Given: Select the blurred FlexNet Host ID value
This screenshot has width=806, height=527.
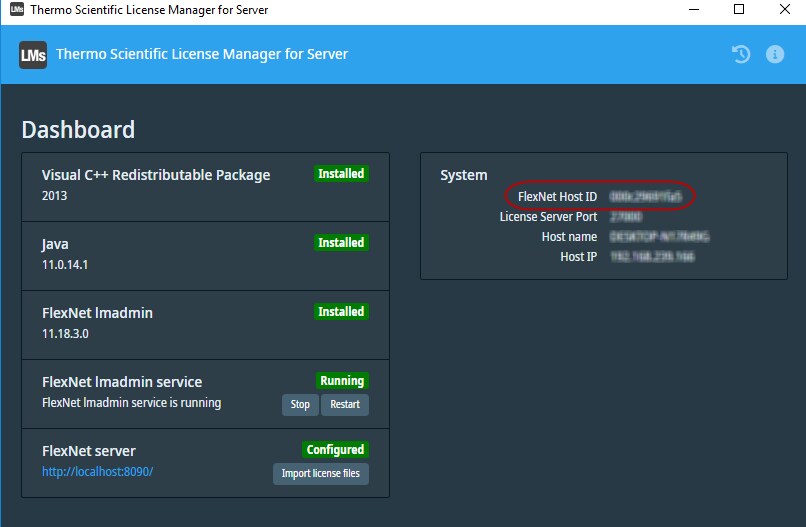Looking at the screenshot, I should tap(645, 197).
